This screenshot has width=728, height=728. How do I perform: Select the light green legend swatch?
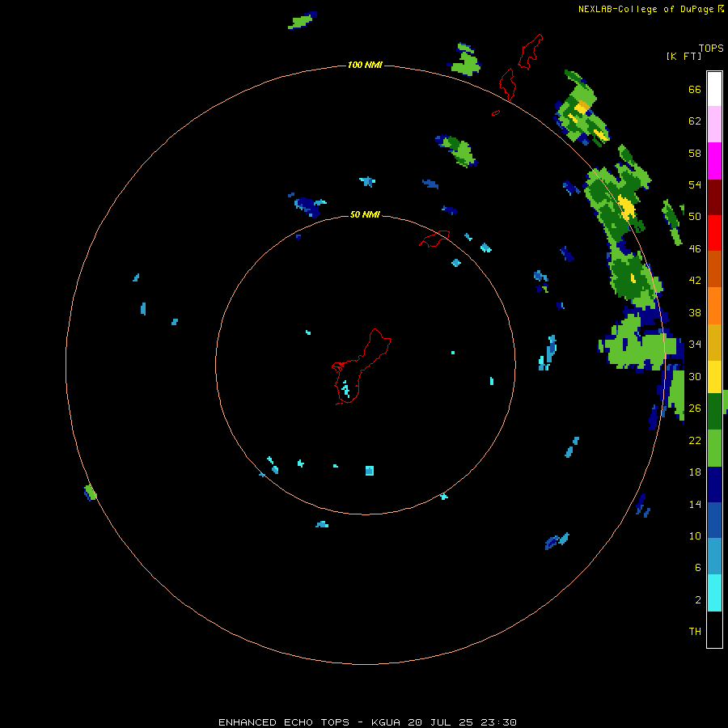point(714,448)
